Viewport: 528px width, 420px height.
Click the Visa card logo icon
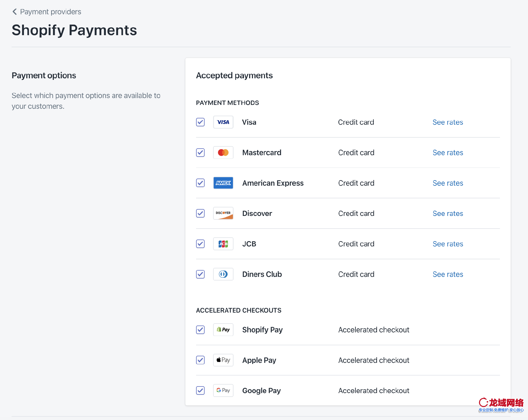point(223,122)
